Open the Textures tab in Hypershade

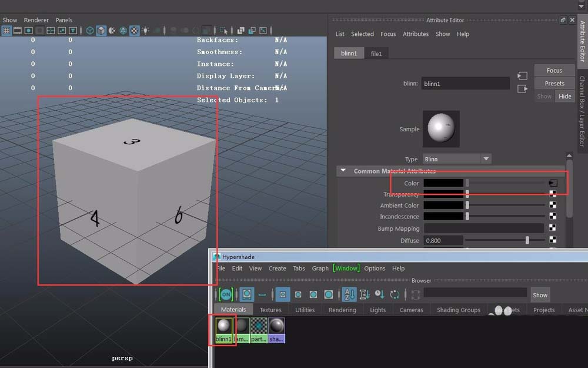click(x=270, y=310)
